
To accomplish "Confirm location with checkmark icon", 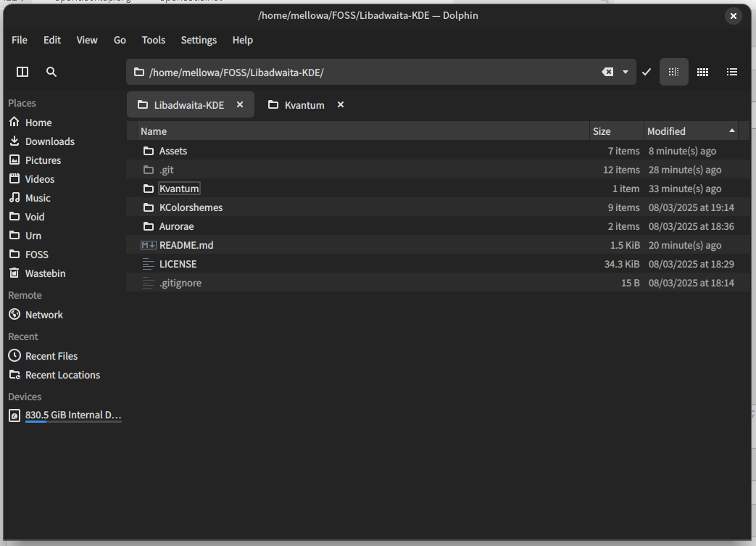I will coord(647,72).
